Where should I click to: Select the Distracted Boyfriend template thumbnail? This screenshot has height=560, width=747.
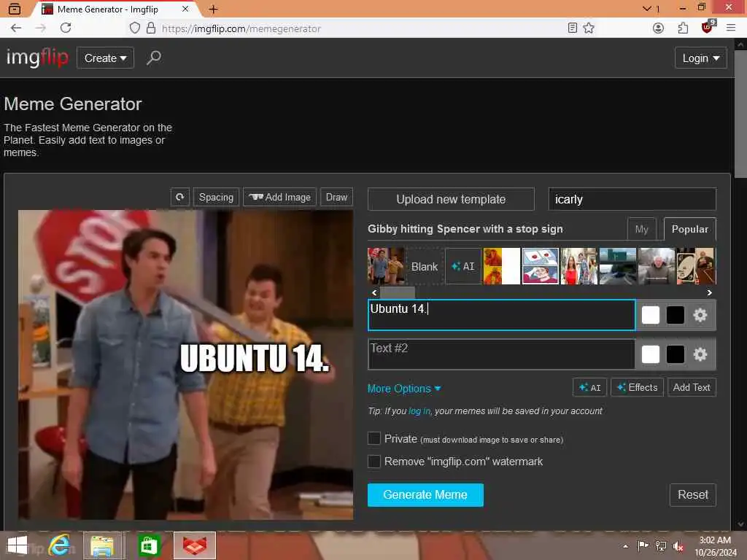pyautogui.click(x=578, y=265)
